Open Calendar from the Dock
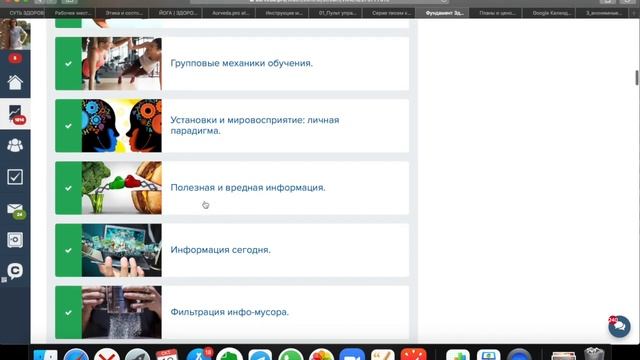 (167, 355)
